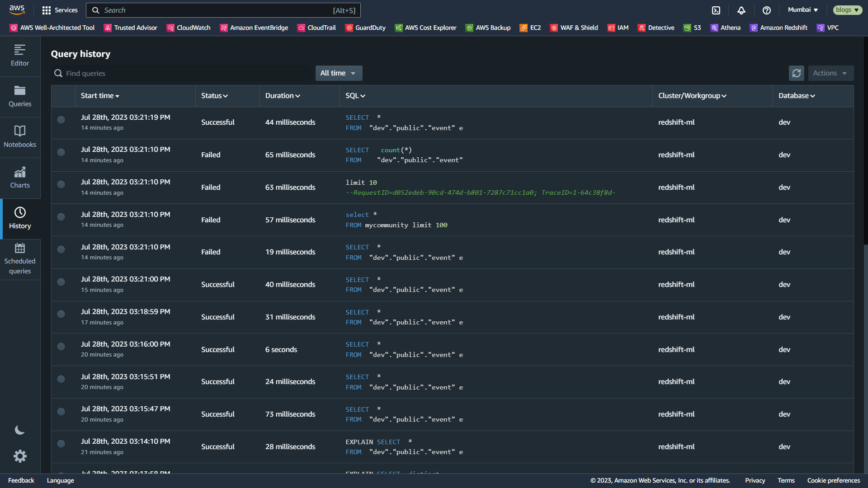
Task: Click the Feedback link in footer
Action: click(21, 480)
